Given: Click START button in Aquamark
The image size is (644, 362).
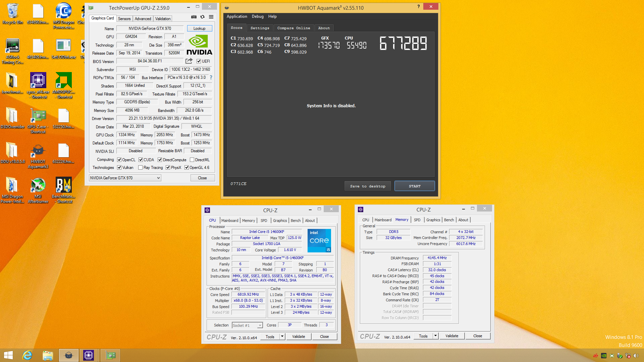Looking at the screenshot, I should coord(415,186).
